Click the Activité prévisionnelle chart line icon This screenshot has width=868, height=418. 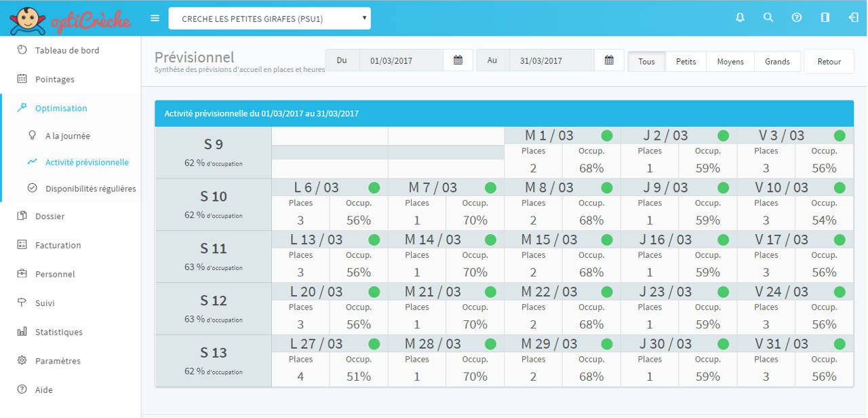(x=32, y=161)
